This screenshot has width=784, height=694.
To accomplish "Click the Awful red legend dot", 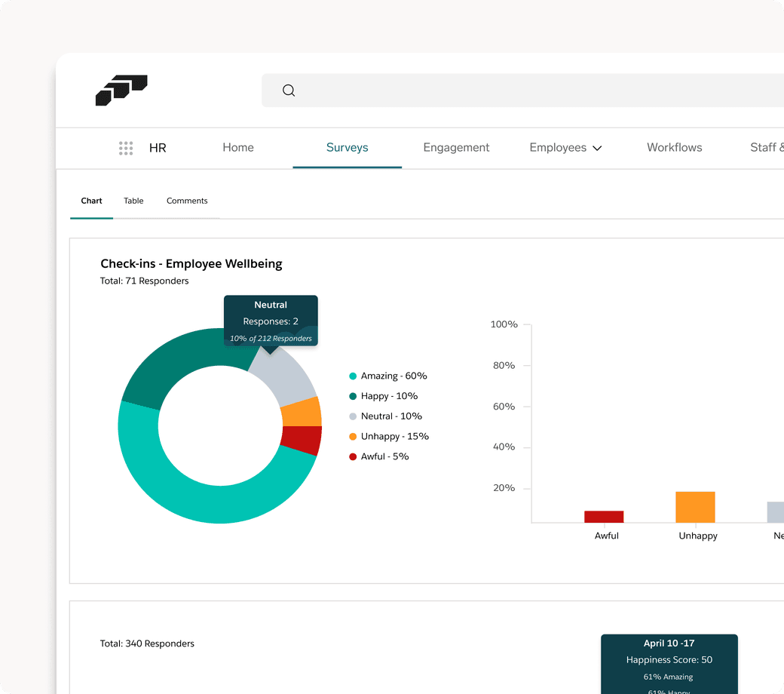I will pyautogui.click(x=353, y=457).
